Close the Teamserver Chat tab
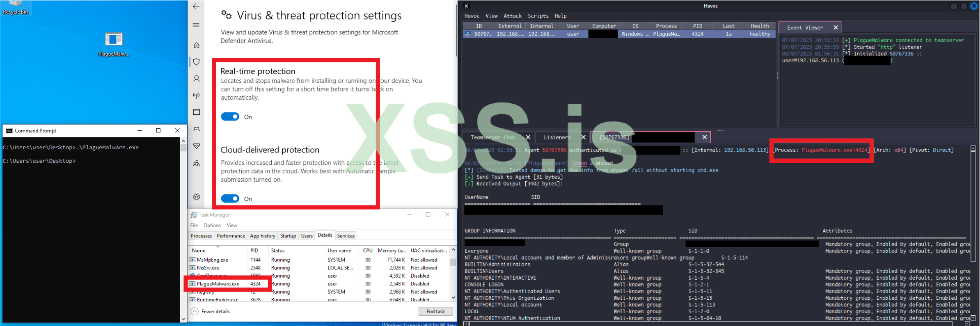 528,137
